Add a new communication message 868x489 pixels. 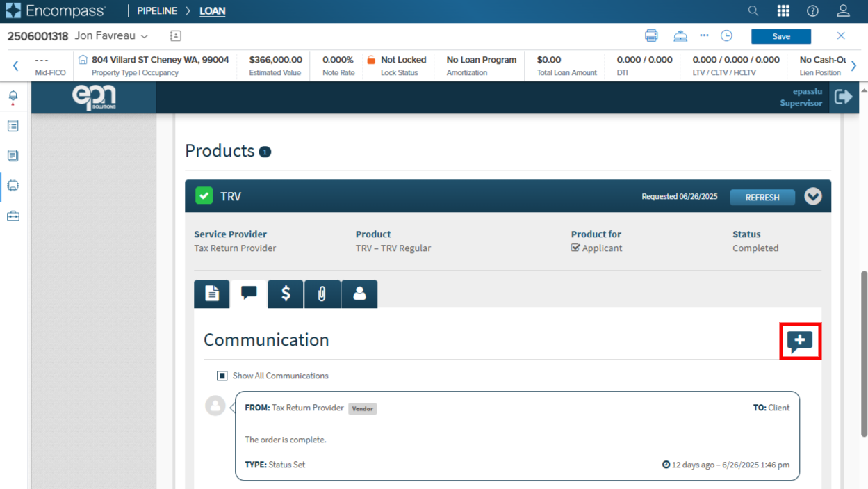tap(800, 342)
